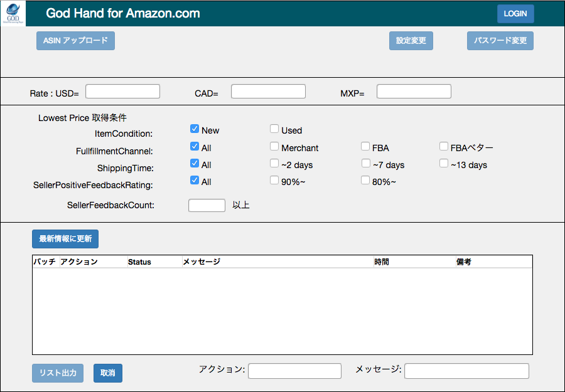The height and width of the screenshot is (392, 565).
Task: Click the 以上 text after count field
Action: pyautogui.click(x=241, y=205)
